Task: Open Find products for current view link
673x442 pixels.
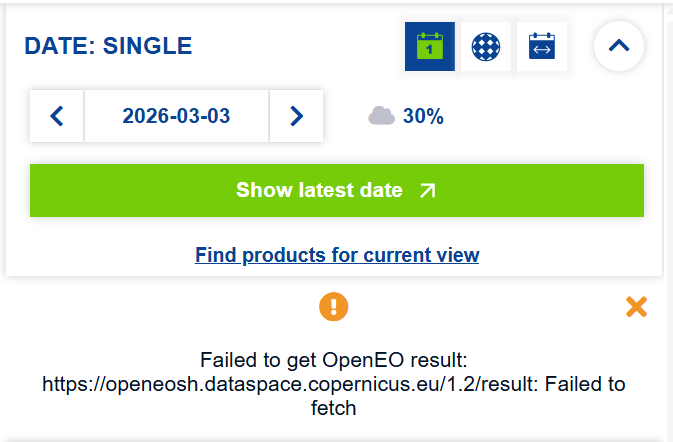Action: pyautogui.click(x=337, y=255)
